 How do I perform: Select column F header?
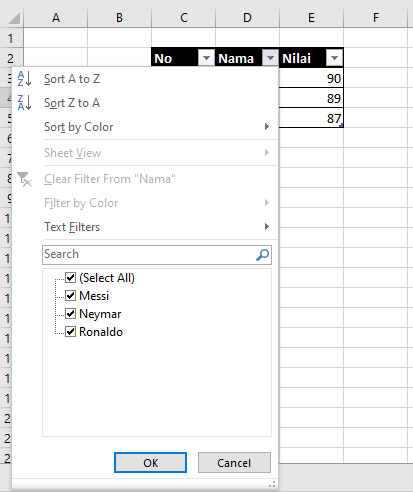[376, 18]
